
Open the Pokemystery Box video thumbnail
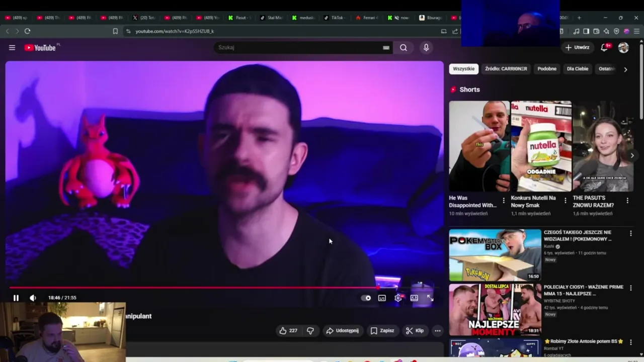pos(495,255)
